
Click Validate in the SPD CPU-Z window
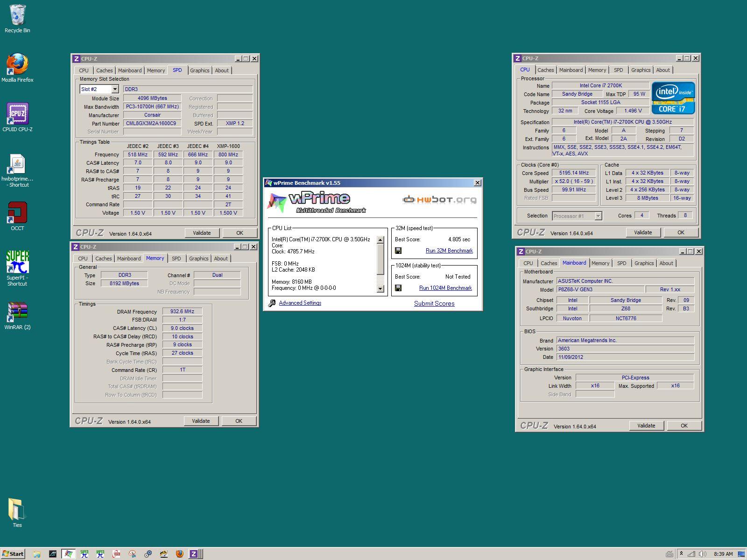[x=202, y=233]
